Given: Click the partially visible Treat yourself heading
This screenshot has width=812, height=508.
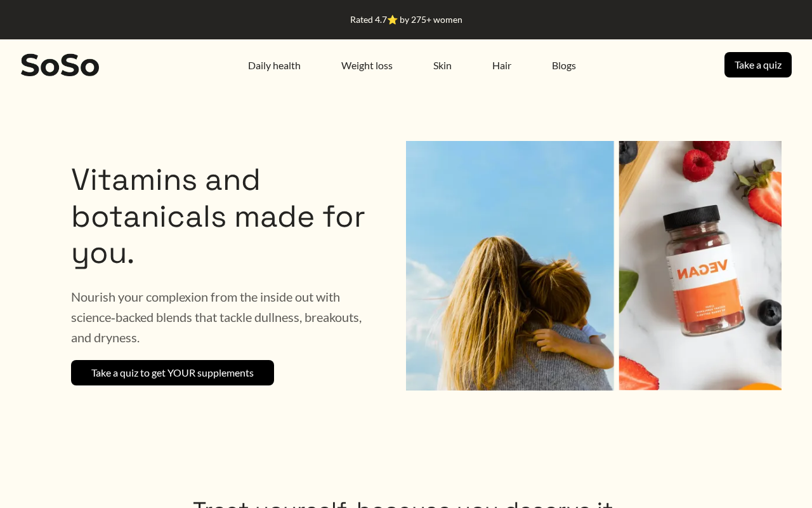Looking at the screenshot, I should pos(403,504).
